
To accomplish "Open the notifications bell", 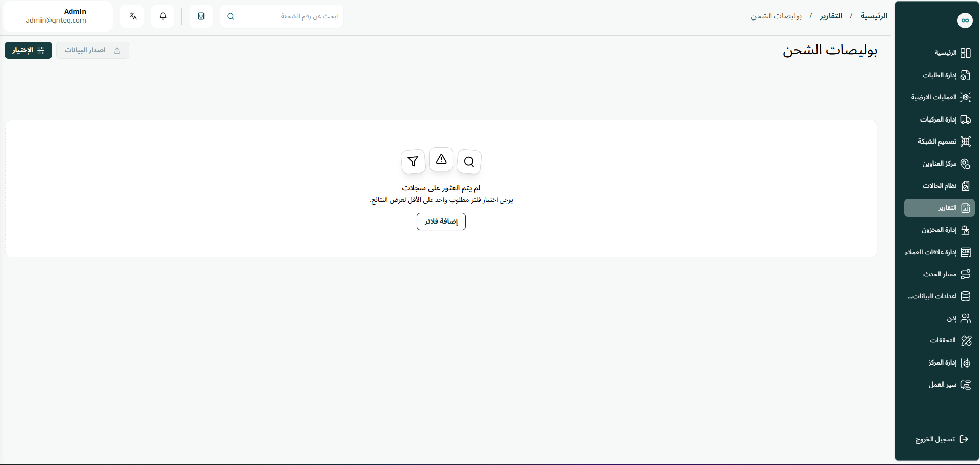I will click(x=163, y=16).
